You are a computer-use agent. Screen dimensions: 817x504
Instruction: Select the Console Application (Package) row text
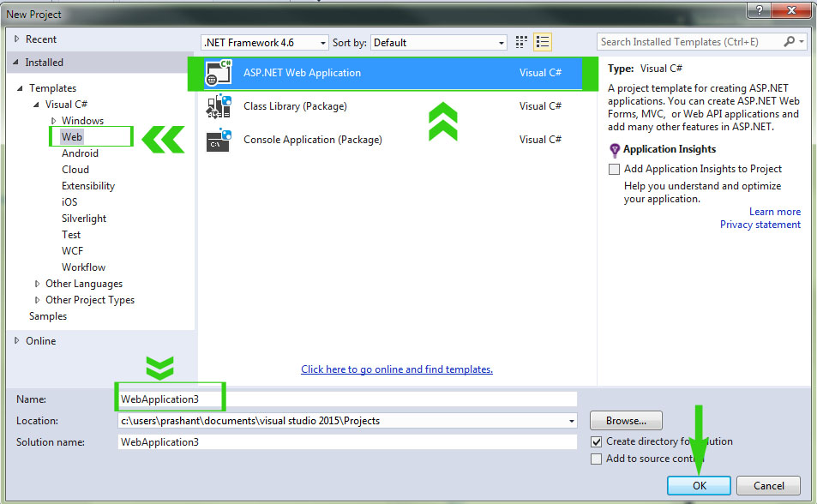(313, 140)
